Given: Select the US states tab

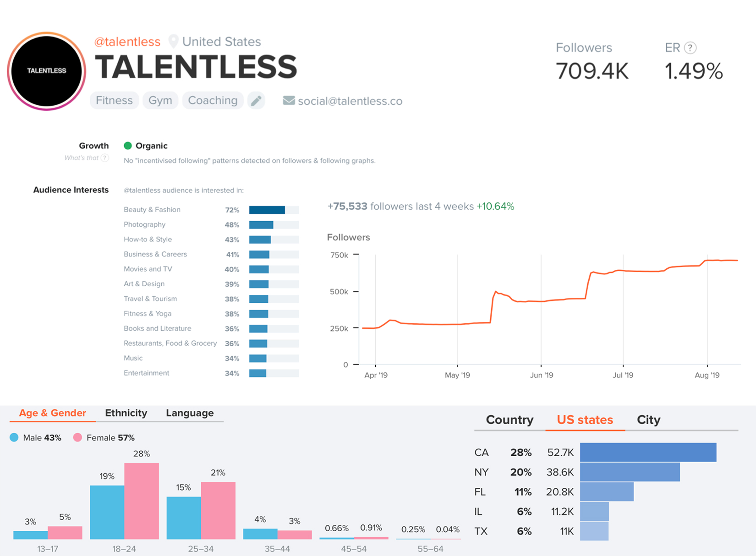Looking at the screenshot, I should (585, 420).
